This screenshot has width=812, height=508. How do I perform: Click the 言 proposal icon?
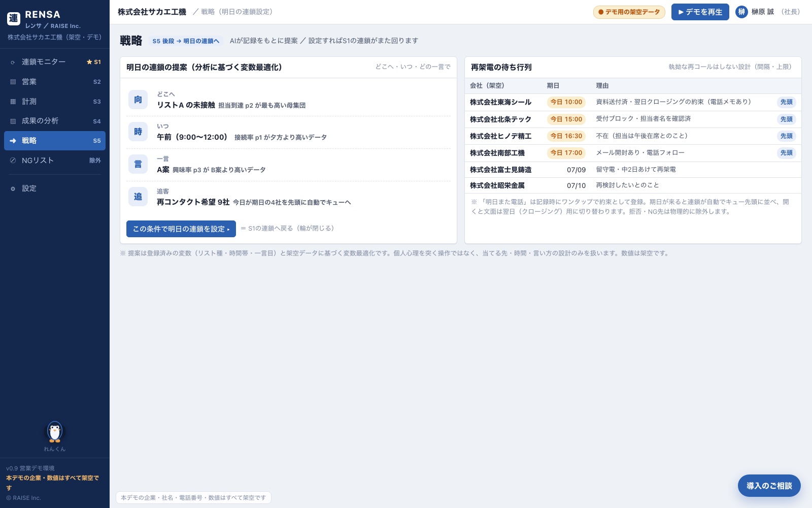(138, 165)
